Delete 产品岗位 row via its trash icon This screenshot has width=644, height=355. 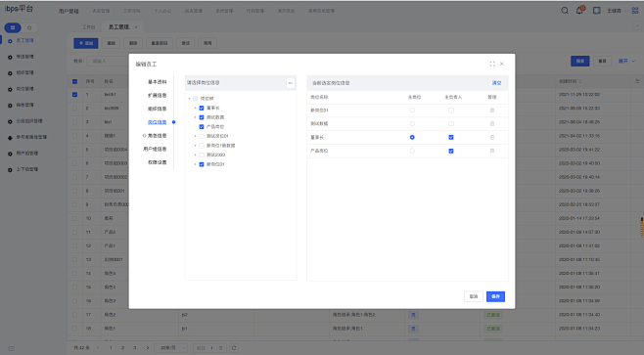[x=492, y=151]
